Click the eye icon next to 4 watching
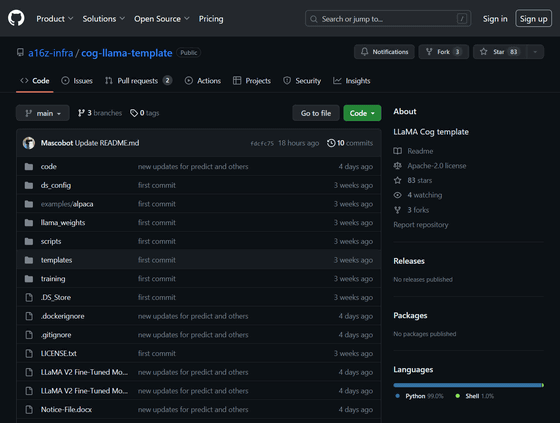The height and width of the screenshot is (423, 560). [x=398, y=195]
